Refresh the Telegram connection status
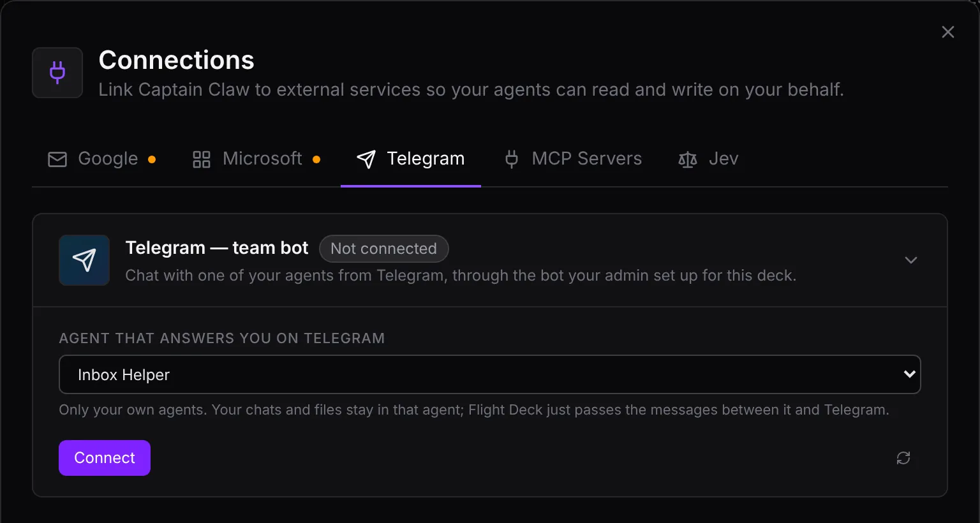The image size is (980, 523). [903, 458]
